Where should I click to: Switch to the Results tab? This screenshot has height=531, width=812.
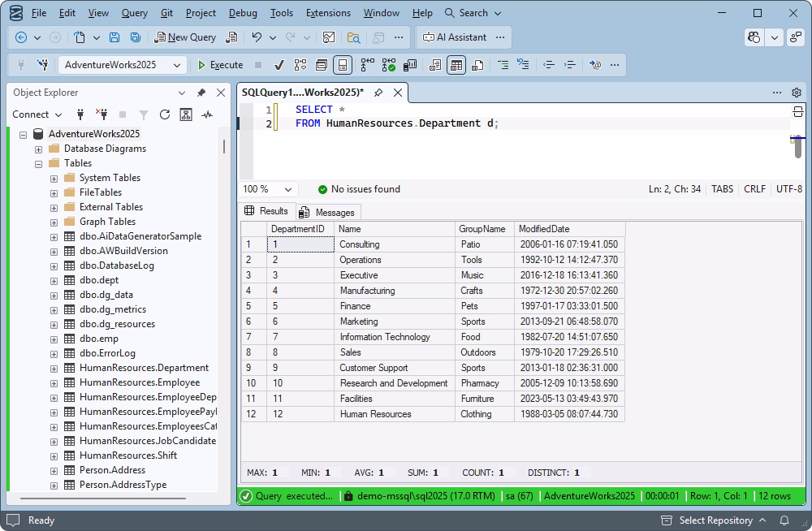pos(266,211)
